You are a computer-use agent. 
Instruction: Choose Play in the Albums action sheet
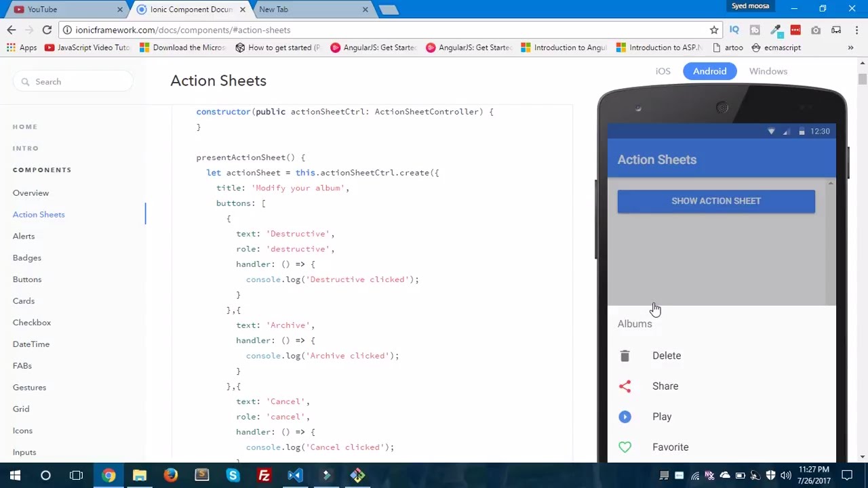pos(722,417)
